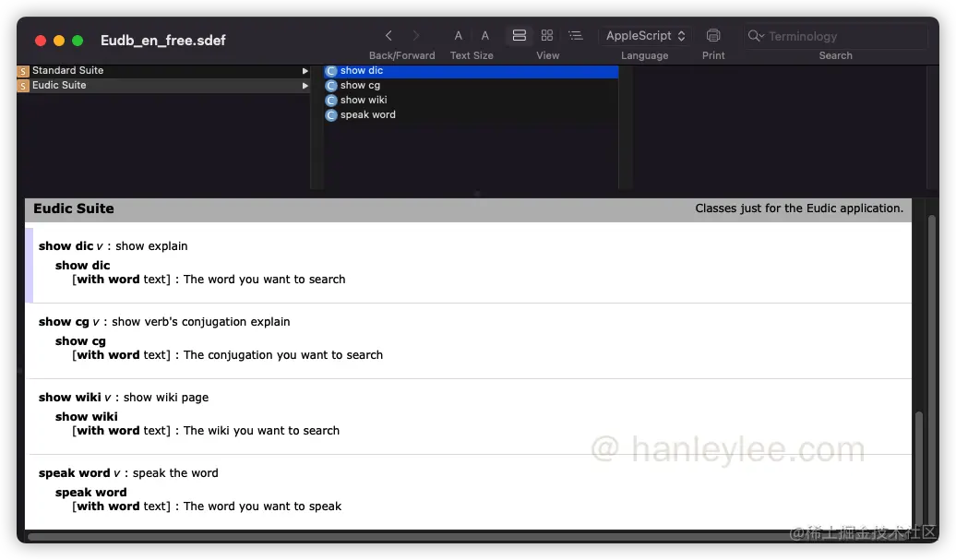956x560 pixels.
Task: Click the Eudic Suite heading
Action: point(74,209)
